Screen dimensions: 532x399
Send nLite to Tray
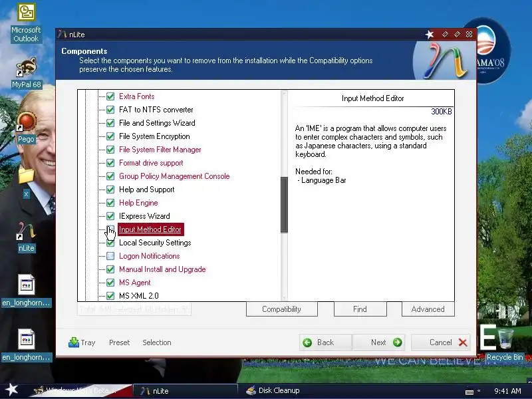point(82,342)
